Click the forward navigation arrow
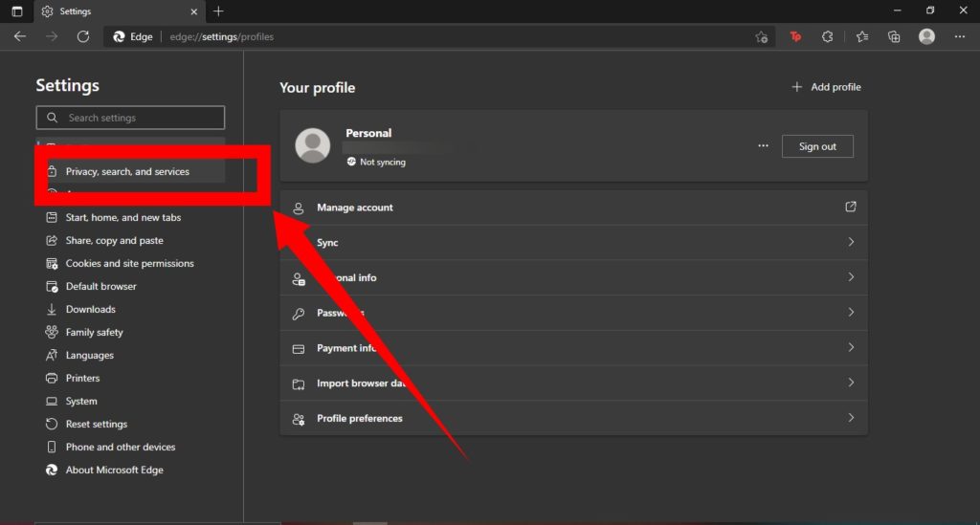Screen dimensions: 980x525 pos(52,37)
